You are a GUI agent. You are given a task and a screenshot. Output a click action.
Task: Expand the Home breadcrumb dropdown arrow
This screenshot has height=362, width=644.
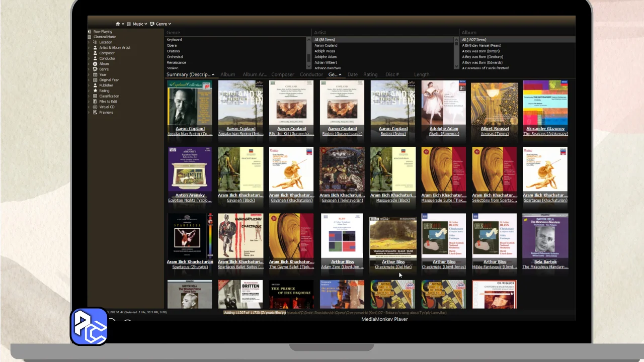point(123,24)
